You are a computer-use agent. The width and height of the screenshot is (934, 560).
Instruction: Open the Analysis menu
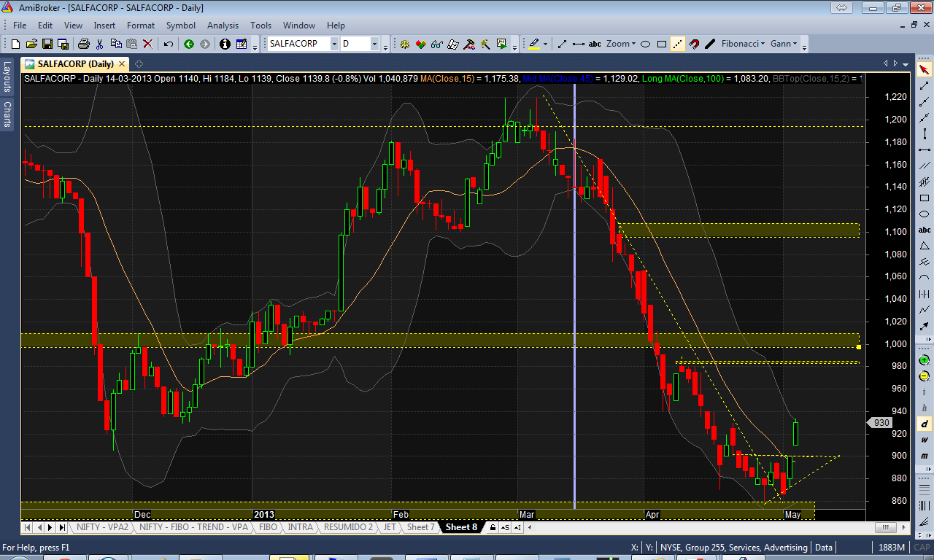[x=223, y=25]
